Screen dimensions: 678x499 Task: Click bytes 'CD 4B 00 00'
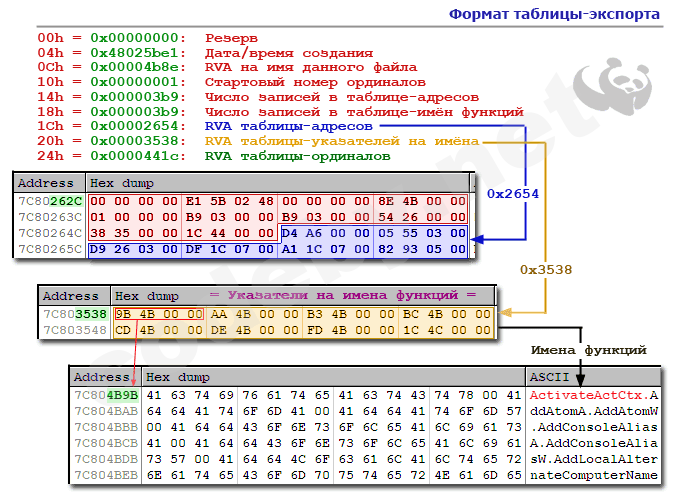click(159, 330)
